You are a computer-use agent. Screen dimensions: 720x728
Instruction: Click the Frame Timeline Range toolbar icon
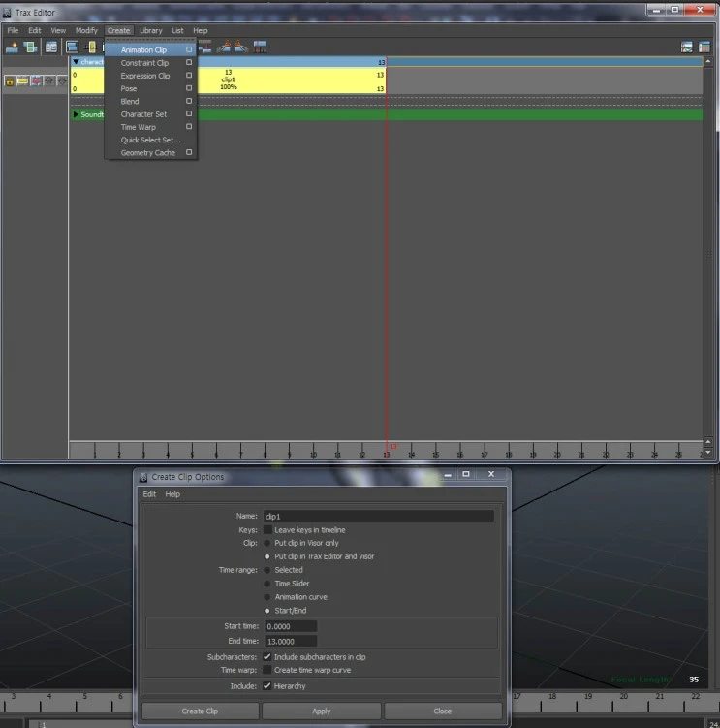[91, 47]
